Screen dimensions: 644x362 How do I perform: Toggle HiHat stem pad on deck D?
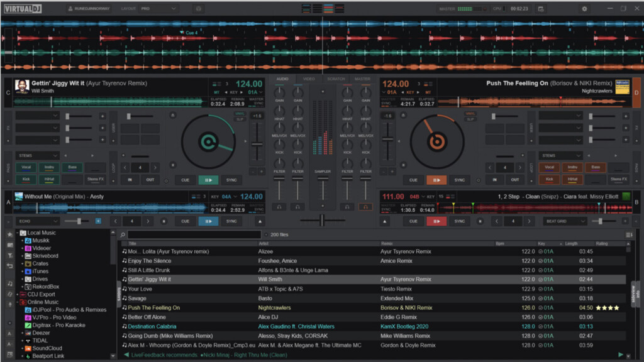572,179
